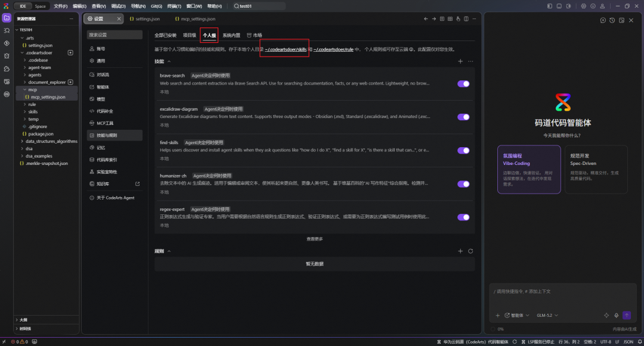Click the settings gear icon in title bar

[x=584, y=6]
